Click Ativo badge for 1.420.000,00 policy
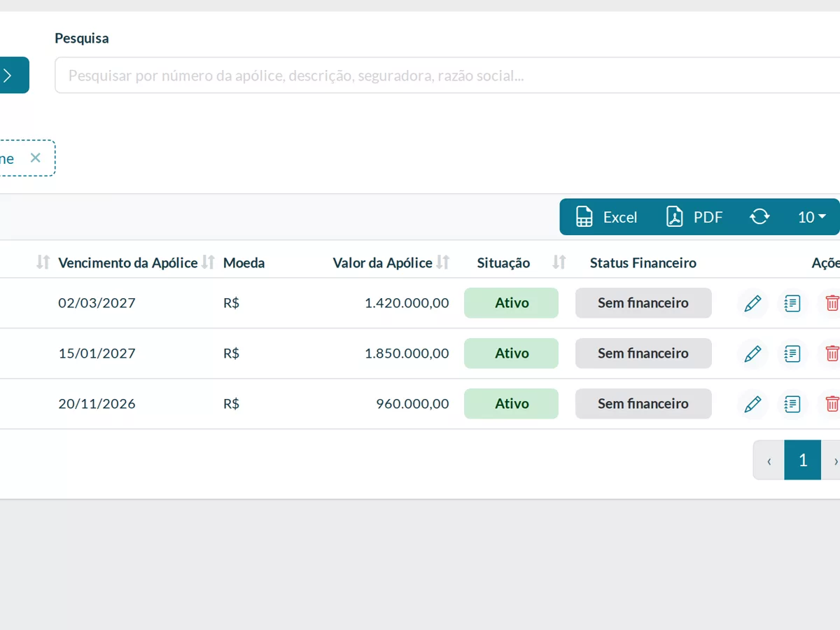Viewport: 840px width, 630px height. pyautogui.click(x=511, y=303)
